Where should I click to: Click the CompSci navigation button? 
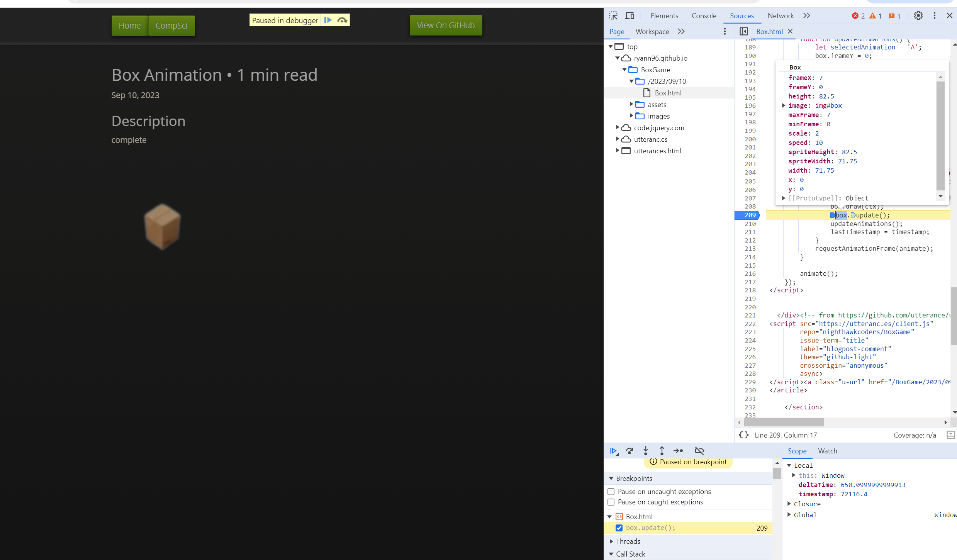(171, 26)
